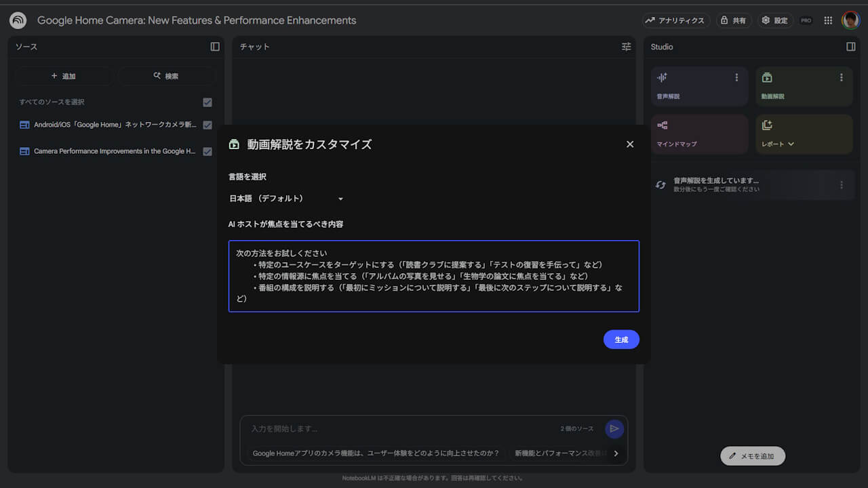Image resolution: width=868 pixels, height=488 pixels.
Task: Click the notebook title Google Home Camera
Action: (197, 20)
